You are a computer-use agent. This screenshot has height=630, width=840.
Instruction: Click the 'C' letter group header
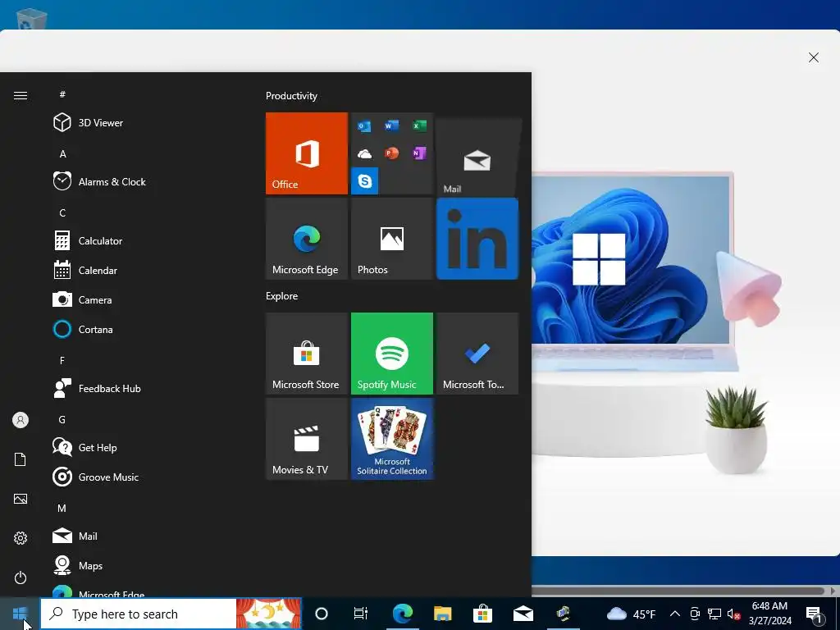62,212
